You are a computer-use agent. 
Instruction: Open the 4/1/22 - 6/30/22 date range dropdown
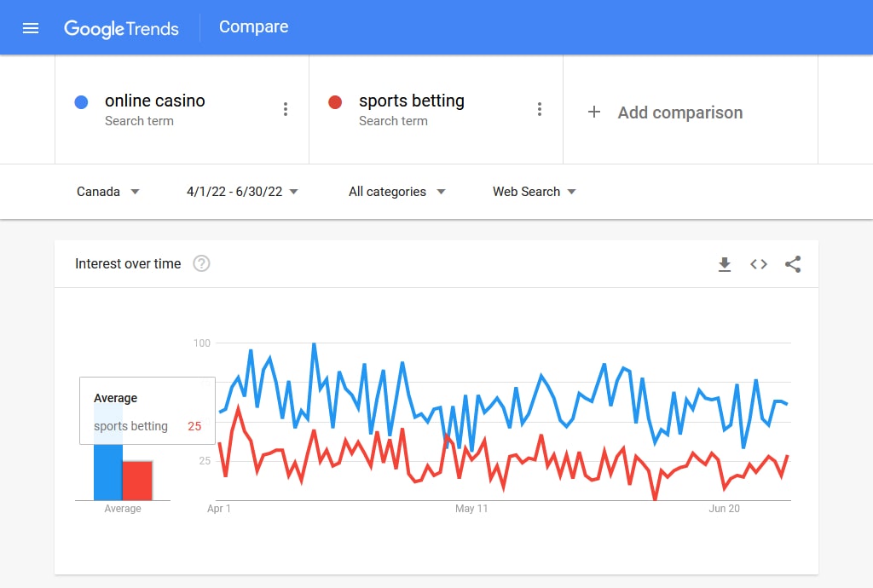(x=242, y=192)
